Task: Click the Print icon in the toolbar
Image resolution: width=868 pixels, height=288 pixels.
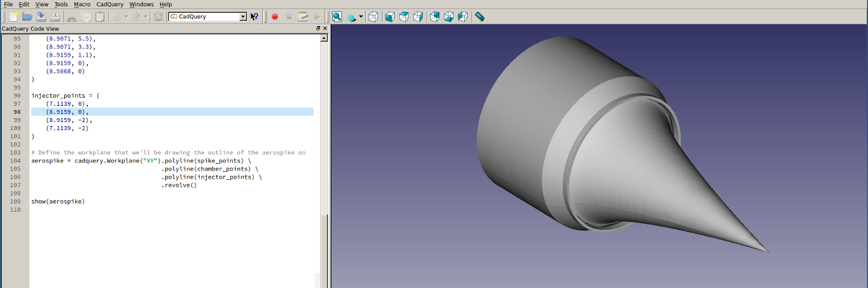Action: [x=54, y=17]
